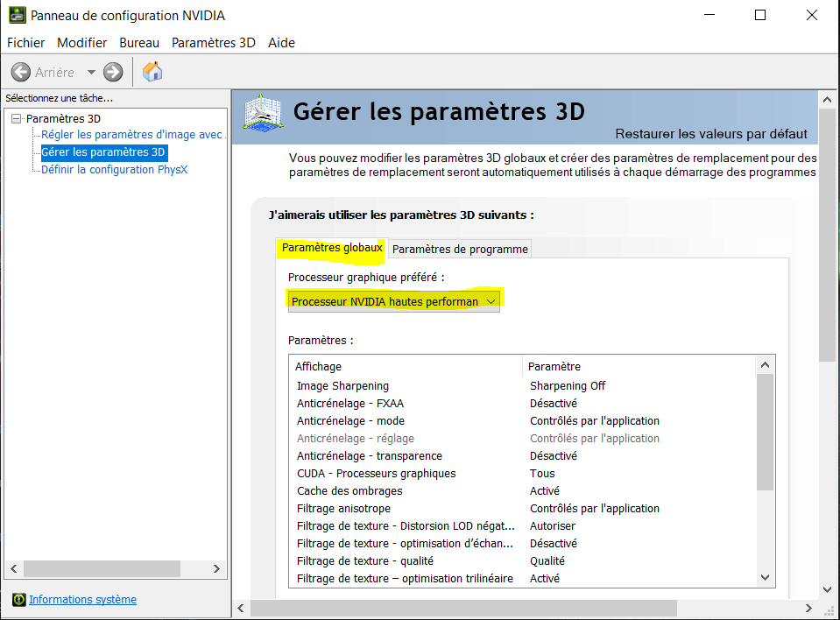Open the back history dropdown arrow

91,72
